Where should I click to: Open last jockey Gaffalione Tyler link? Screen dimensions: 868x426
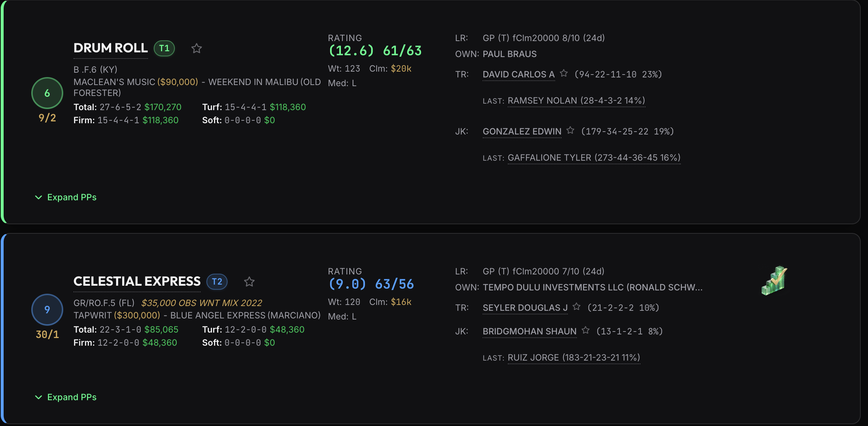594,158
